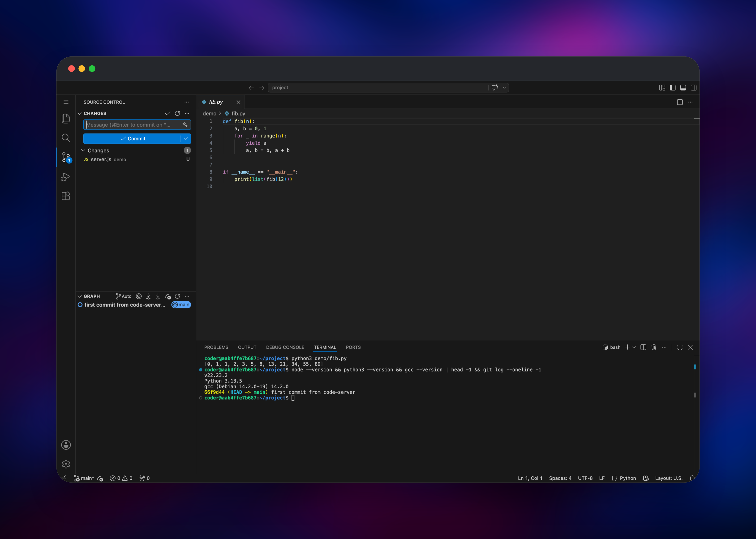
Task: Open the Commit button dropdown arrow
Action: pyautogui.click(x=186, y=138)
